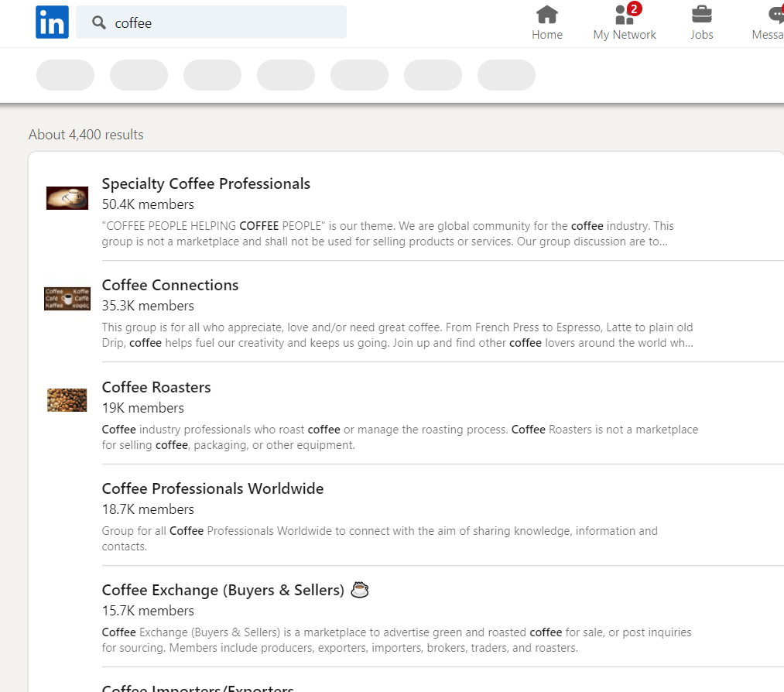Image resolution: width=784 pixels, height=692 pixels.
Task: Open the Jobs briefcase icon
Action: click(x=701, y=15)
